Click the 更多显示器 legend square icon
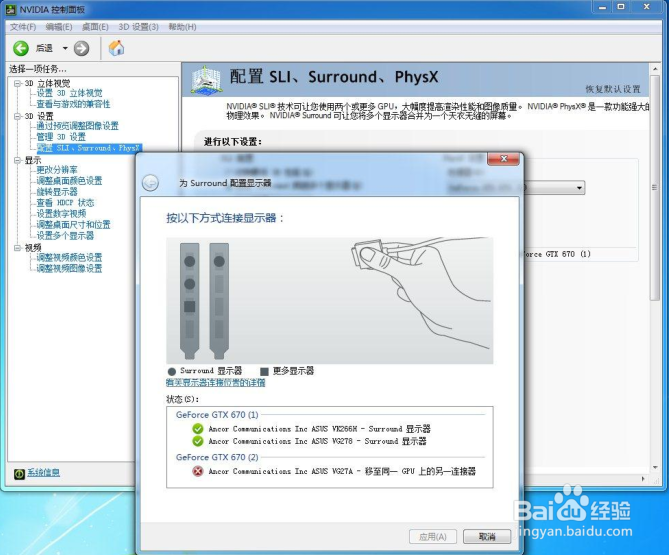 pyautogui.click(x=264, y=372)
